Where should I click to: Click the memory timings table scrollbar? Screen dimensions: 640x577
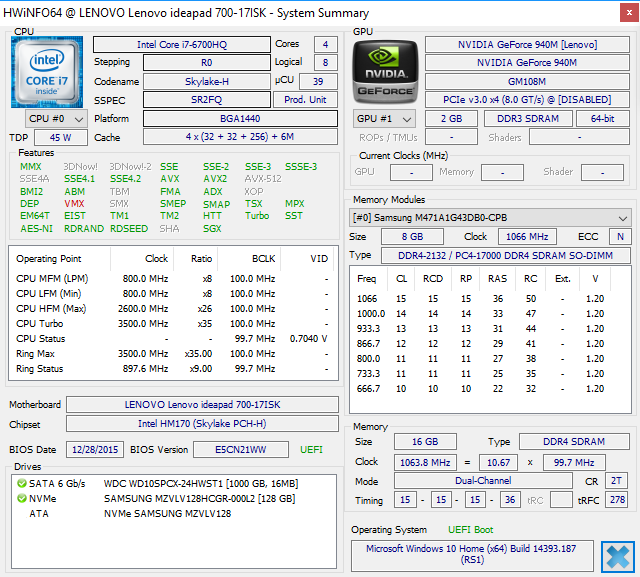click(x=624, y=337)
